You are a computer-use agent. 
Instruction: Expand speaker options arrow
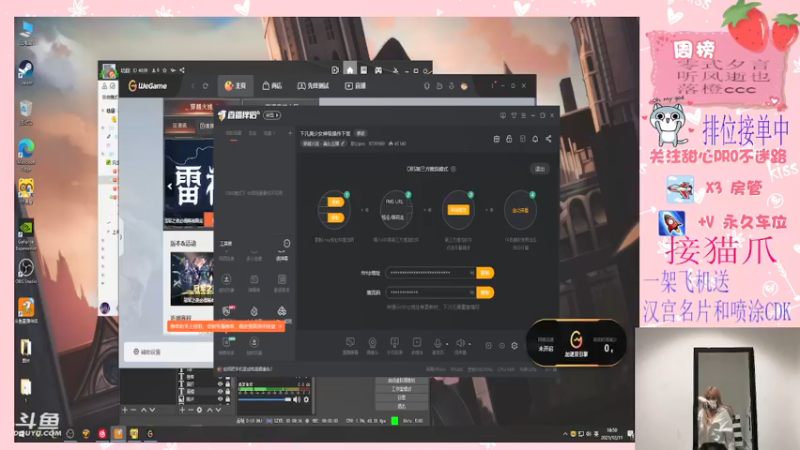click(469, 344)
